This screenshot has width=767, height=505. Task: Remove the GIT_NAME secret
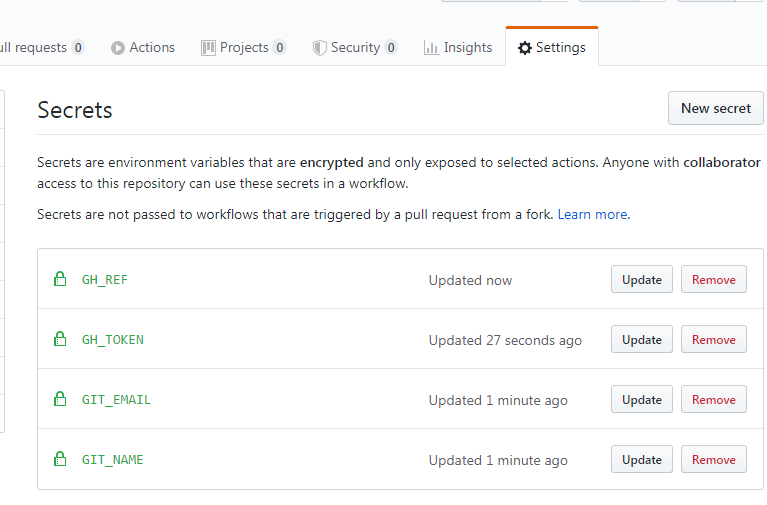pyautogui.click(x=713, y=459)
